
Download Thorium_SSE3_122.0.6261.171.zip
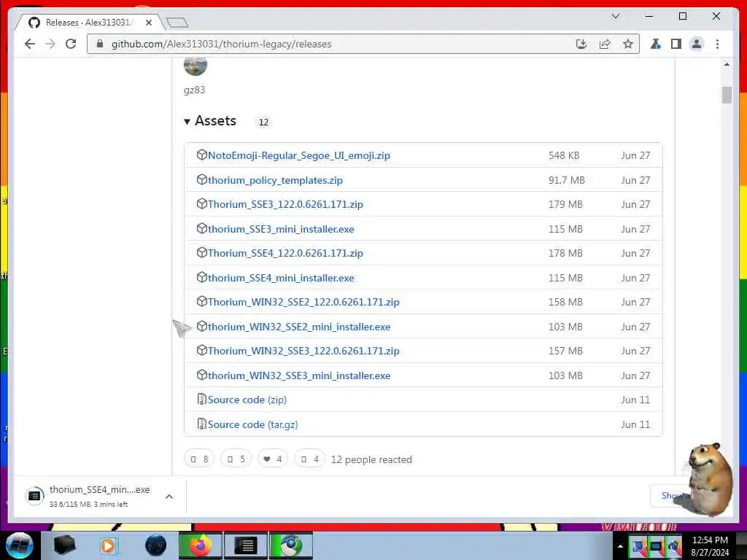(x=285, y=204)
